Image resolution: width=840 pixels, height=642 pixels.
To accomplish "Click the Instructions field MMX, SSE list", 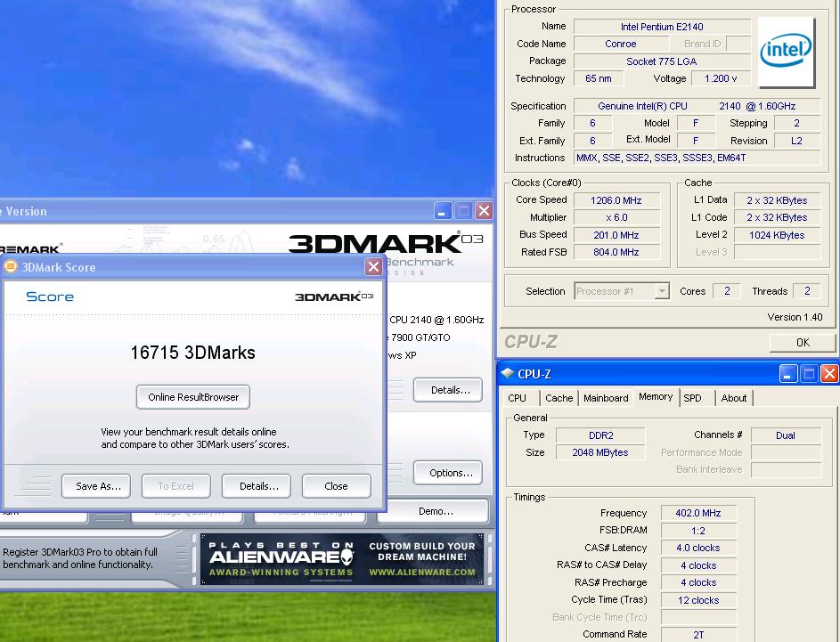I will click(697, 158).
